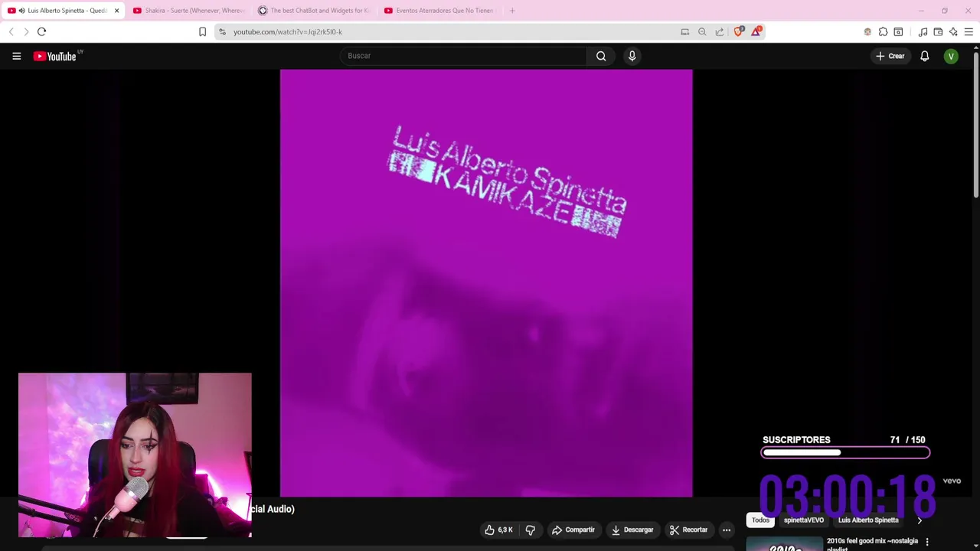Click the Recortar clip button
980x551 pixels.
click(x=688, y=530)
